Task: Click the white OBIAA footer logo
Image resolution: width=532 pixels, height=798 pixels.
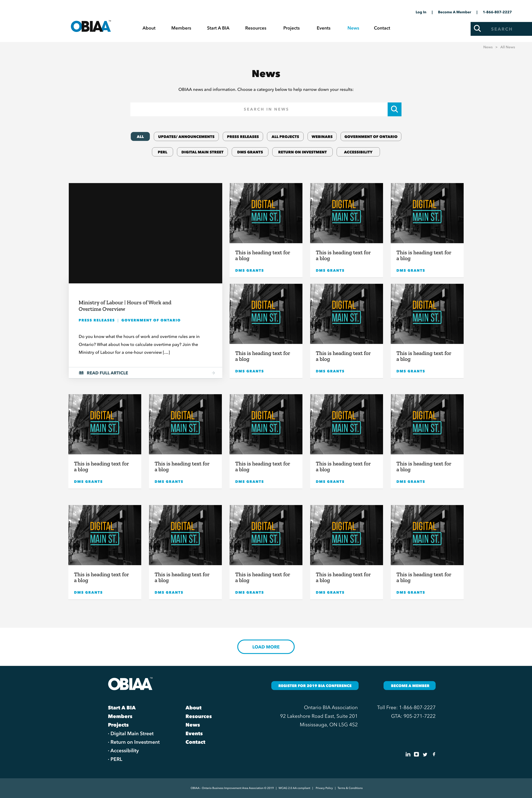Action: [130, 684]
